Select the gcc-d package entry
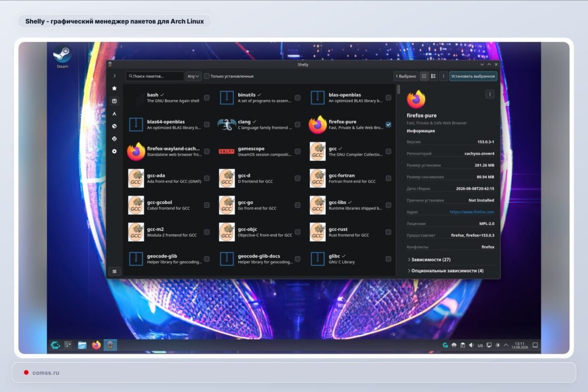Screen dimensions: 588x392 point(260,178)
